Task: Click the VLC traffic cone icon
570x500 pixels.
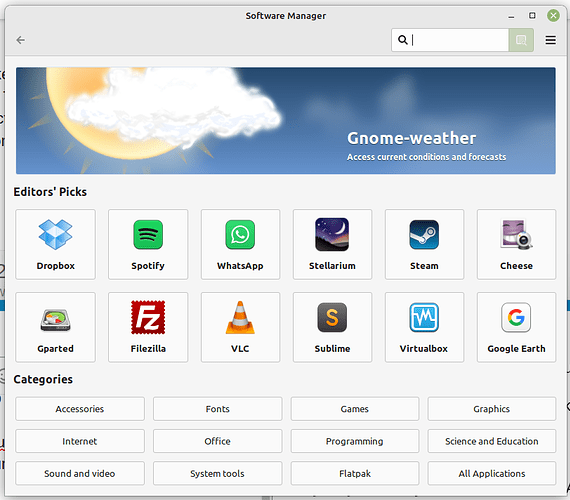Action: tap(240, 317)
